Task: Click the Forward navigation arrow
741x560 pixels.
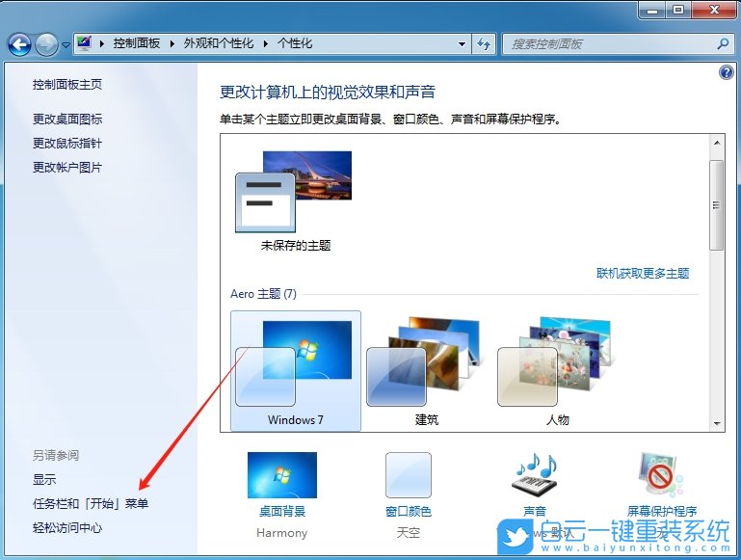Action: click(47, 45)
